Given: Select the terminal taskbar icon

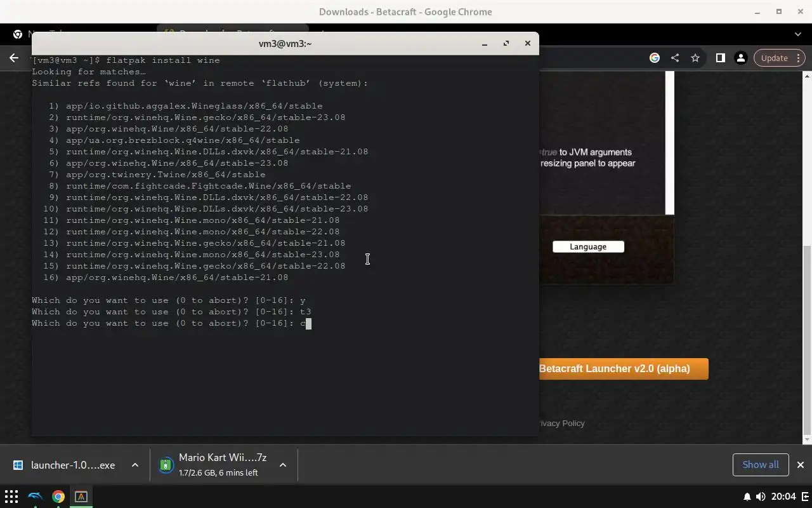Looking at the screenshot, I should pos(81,497).
